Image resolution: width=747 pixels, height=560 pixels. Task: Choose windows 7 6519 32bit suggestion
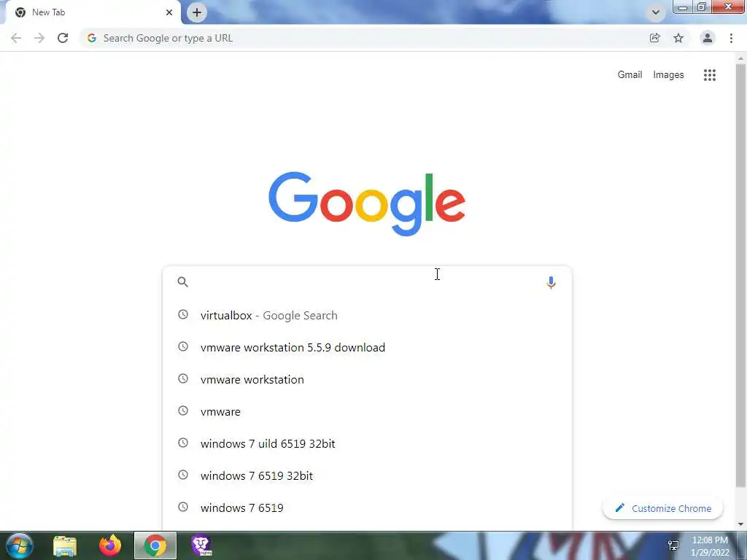(x=367, y=475)
